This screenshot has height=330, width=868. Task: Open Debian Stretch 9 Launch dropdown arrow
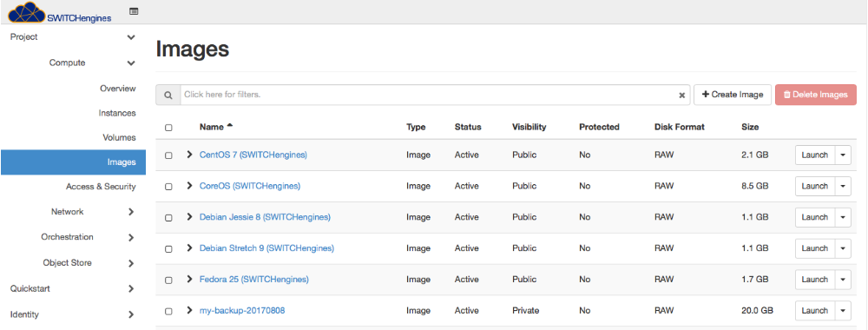pos(843,248)
